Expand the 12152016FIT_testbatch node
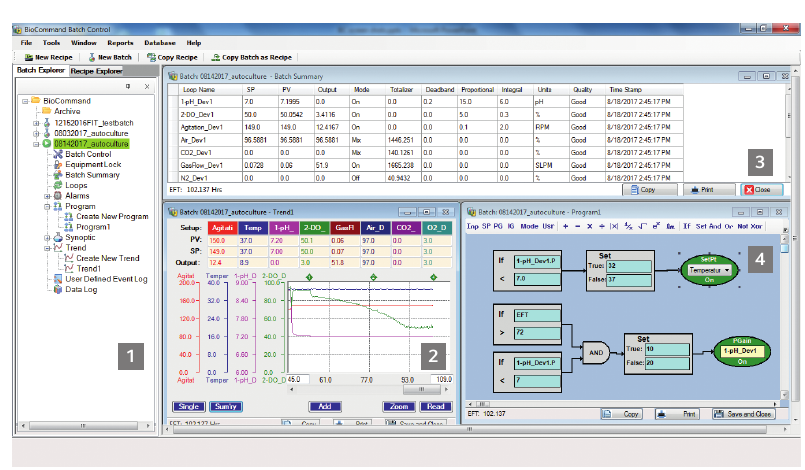The height and width of the screenshot is (470, 805). click(36, 123)
